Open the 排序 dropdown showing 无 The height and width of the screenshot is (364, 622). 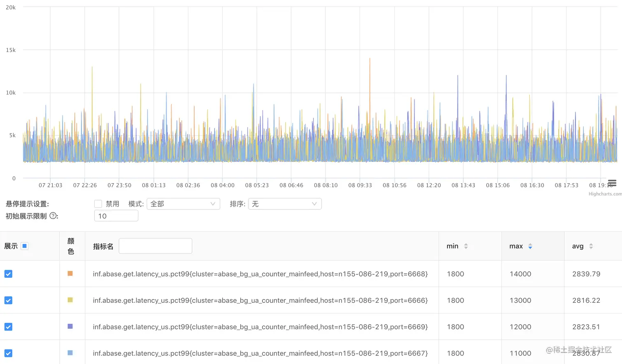point(285,204)
